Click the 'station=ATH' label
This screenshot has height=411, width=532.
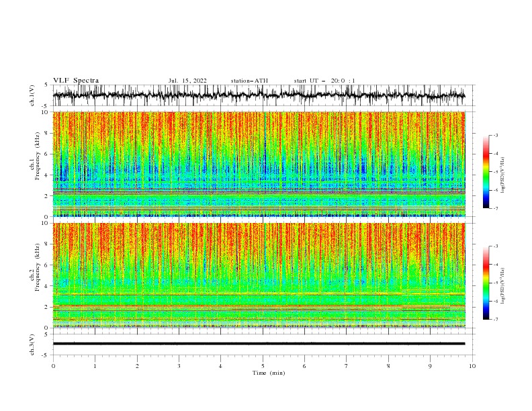(x=249, y=81)
